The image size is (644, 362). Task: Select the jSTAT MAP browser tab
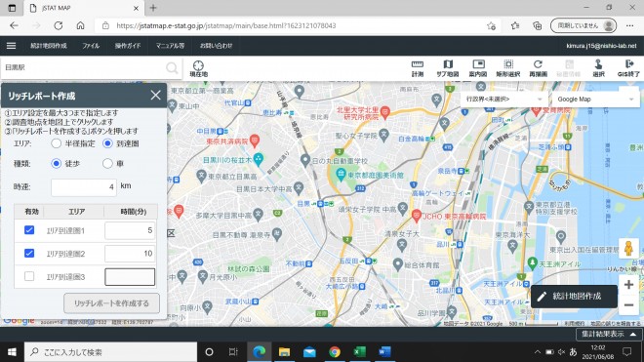tap(84, 8)
